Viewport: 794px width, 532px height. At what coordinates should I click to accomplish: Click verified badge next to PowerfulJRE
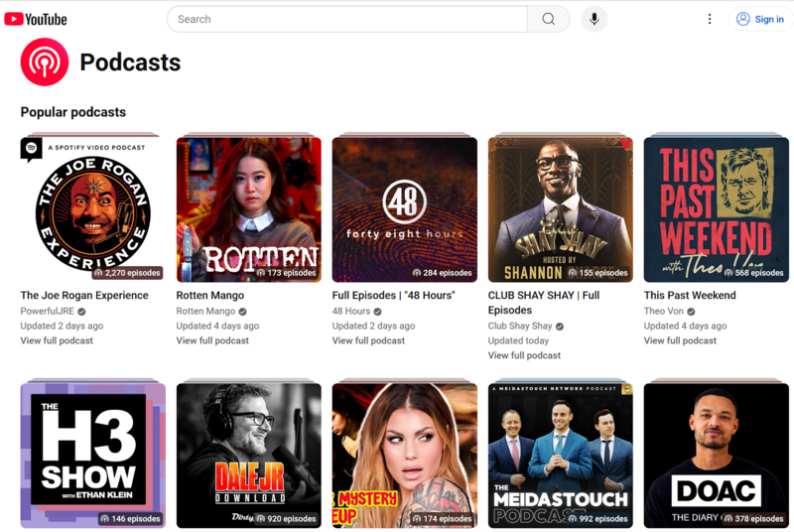click(81, 312)
